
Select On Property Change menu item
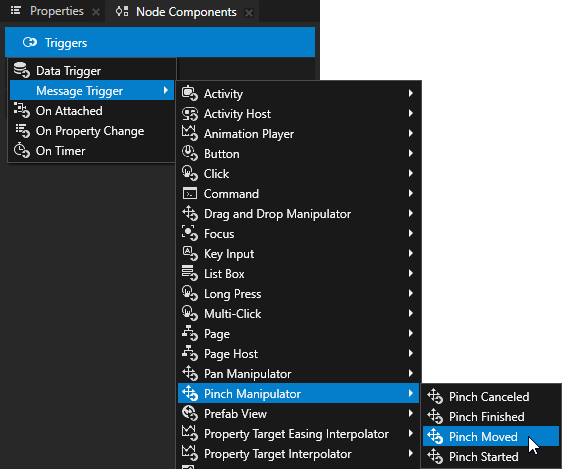pos(92,131)
